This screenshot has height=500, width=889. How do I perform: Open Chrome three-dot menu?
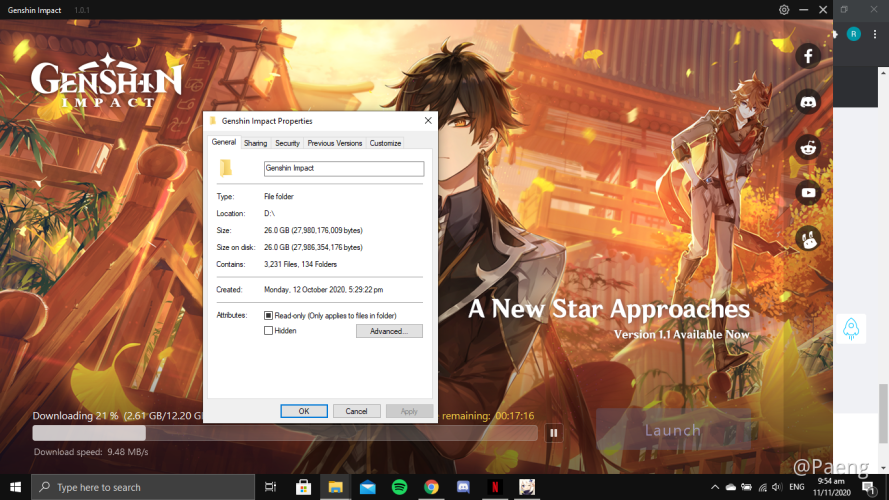(x=875, y=34)
